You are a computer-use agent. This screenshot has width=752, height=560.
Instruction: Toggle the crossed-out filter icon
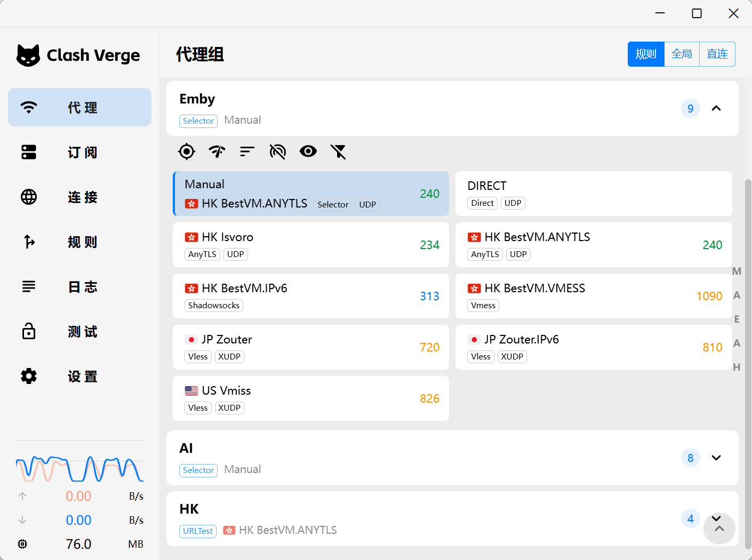pos(338,152)
